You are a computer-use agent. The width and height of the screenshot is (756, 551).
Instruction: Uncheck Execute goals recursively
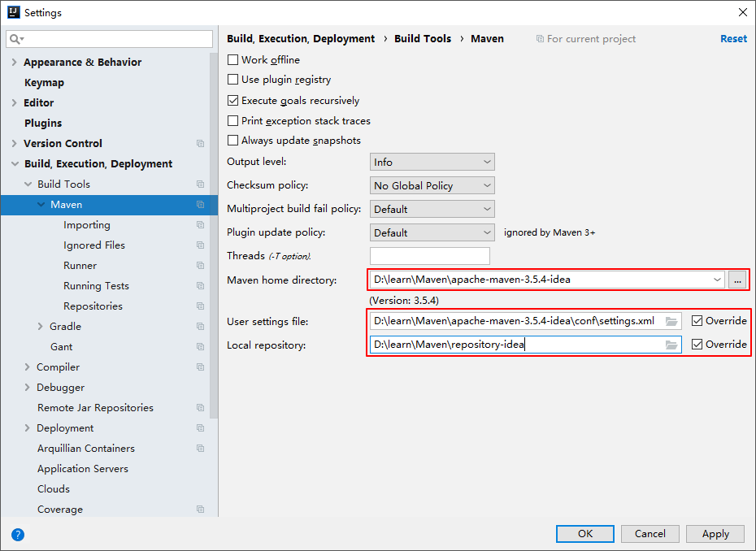pyautogui.click(x=233, y=101)
